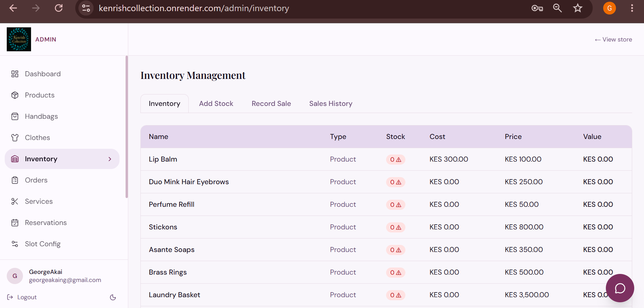Image resolution: width=644 pixels, height=308 pixels.
Task: Reload the page
Action: pos(59,8)
